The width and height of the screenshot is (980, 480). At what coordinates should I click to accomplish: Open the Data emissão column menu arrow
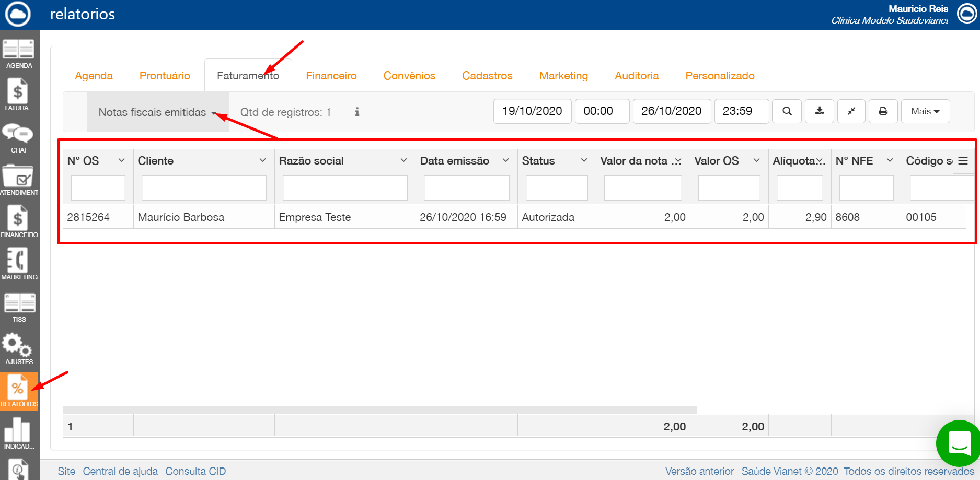click(506, 160)
